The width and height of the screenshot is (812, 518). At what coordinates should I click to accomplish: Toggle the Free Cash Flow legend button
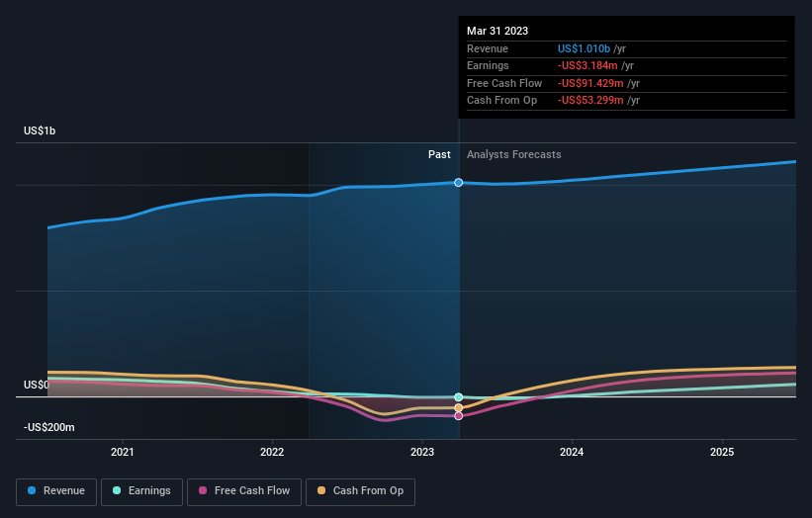[244, 491]
